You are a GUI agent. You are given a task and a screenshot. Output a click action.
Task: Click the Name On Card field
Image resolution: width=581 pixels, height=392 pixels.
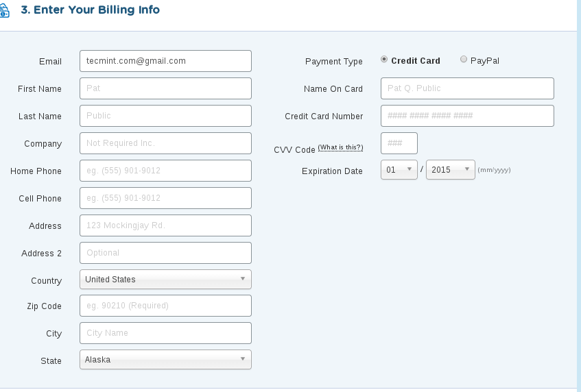point(467,88)
